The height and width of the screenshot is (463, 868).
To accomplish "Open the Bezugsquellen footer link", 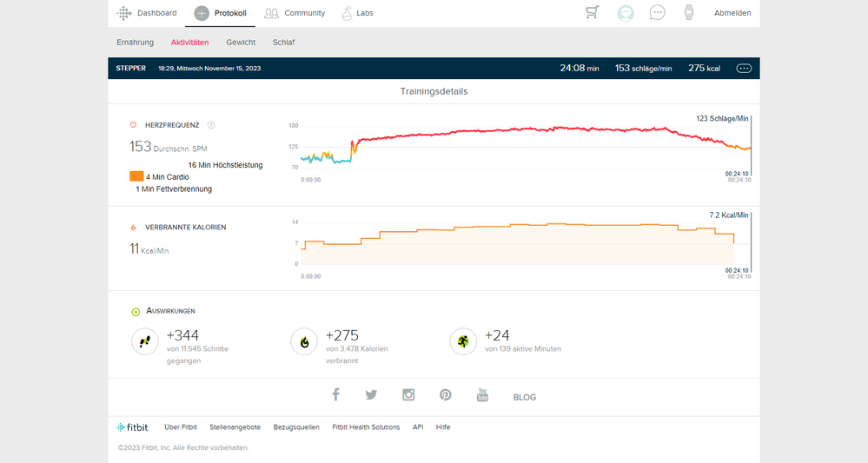I will click(x=296, y=427).
